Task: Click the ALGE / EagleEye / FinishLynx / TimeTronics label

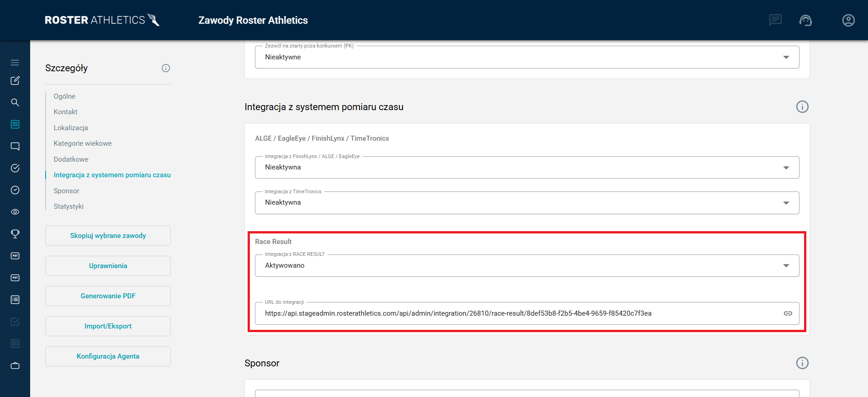Action: click(322, 138)
